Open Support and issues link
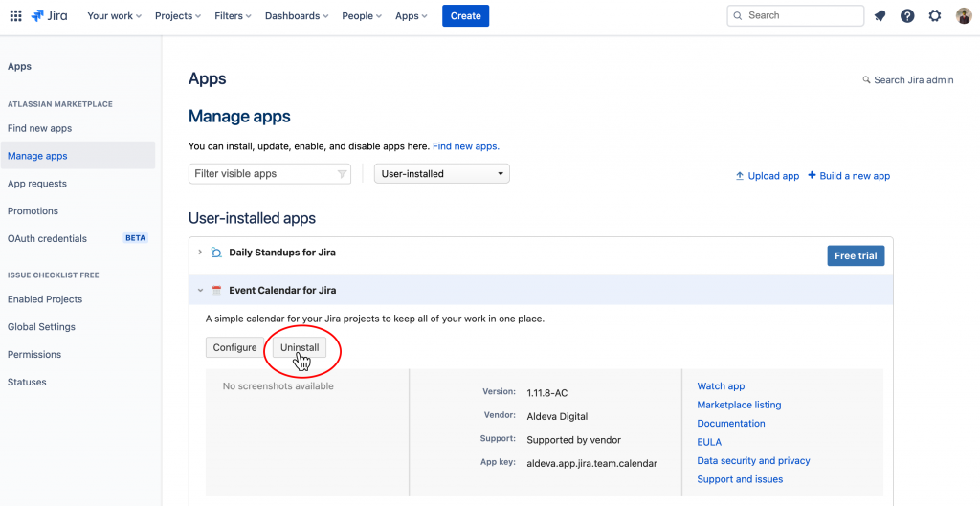The width and height of the screenshot is (980, 506). click(x=740, y=479)
